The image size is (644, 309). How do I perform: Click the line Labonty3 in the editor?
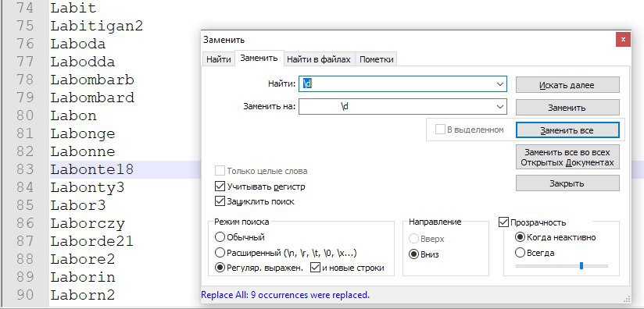pos(87,188)
